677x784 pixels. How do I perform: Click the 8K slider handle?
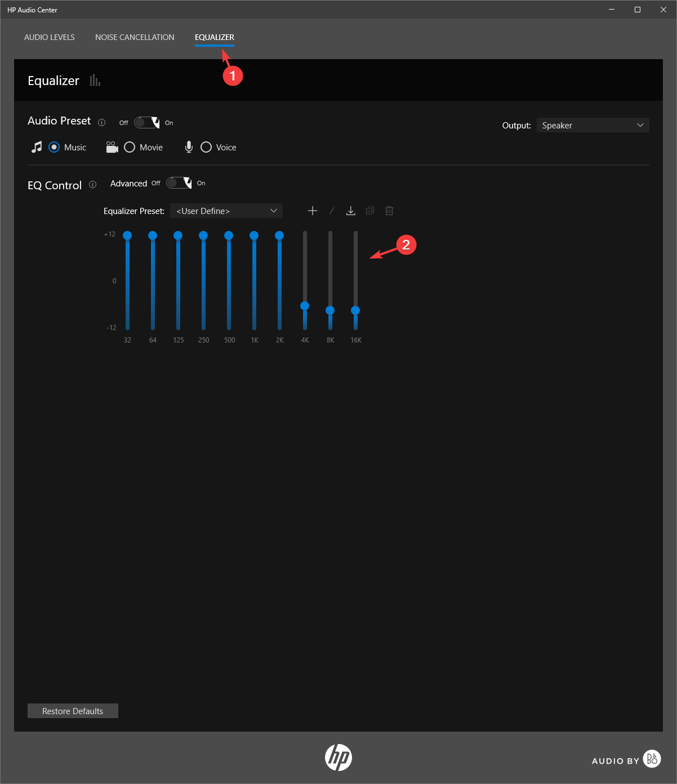pos(330,310)
